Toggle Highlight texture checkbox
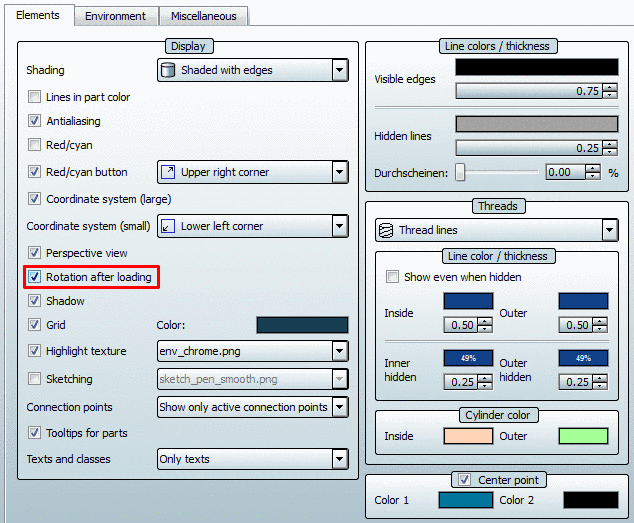 34,351
